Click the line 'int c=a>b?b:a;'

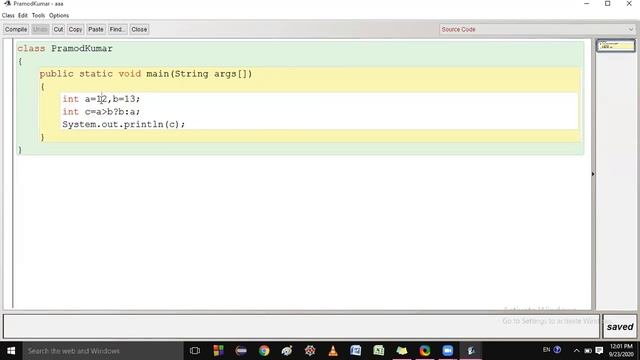101,112
